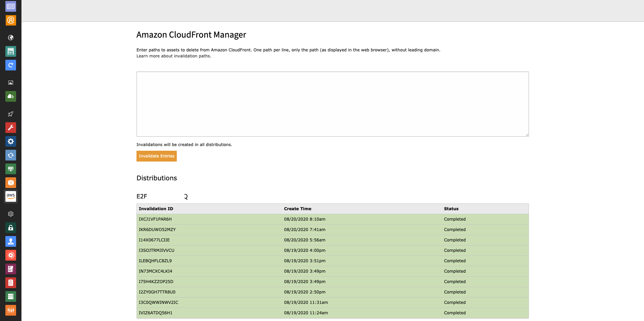The height and width of the screenshot is (321, 644).
Task: Open the globe icon in the sidebar
Action: coord(11,38)
